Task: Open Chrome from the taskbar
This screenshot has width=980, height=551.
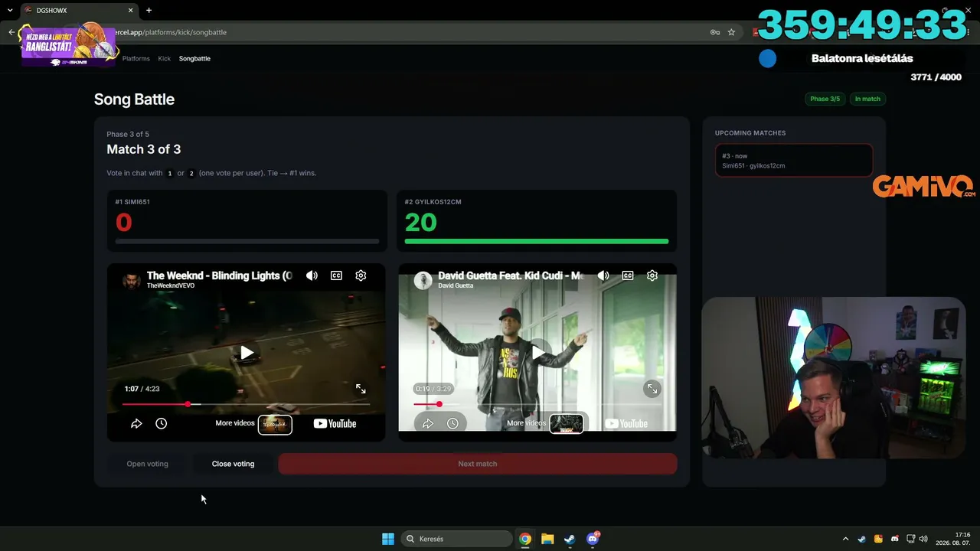Action: (525, 539)
